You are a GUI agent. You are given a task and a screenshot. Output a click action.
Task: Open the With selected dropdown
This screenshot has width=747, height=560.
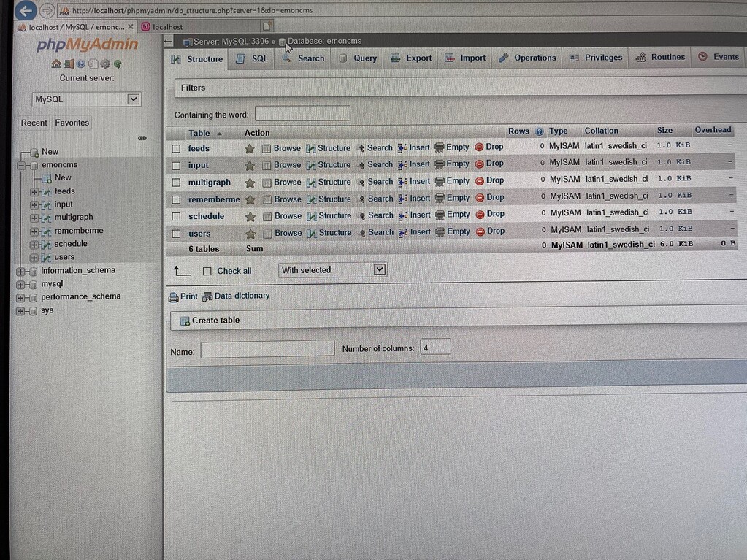coord(378,269)
